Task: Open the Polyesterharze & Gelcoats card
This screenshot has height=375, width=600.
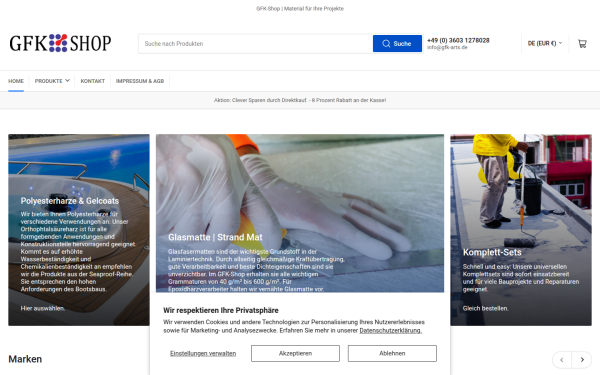Action: click(79, 230)
